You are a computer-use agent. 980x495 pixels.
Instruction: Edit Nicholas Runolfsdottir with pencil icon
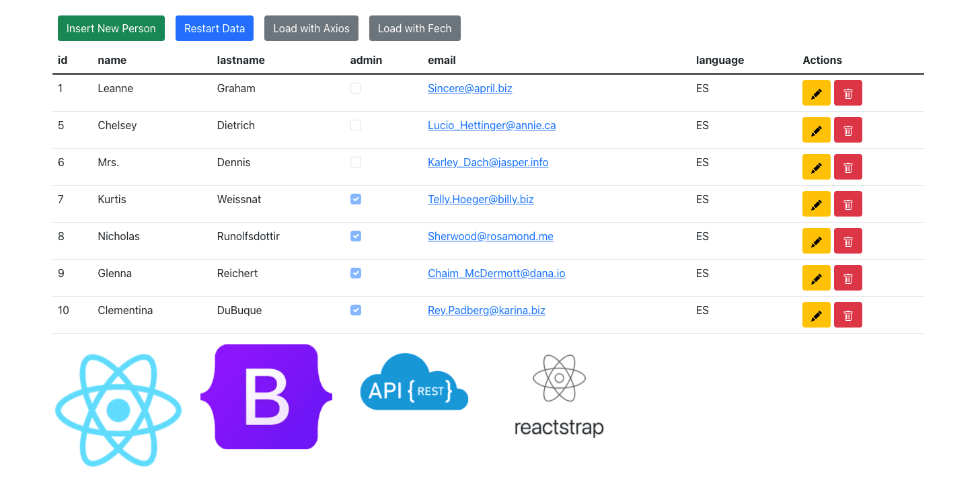(816, 241)
